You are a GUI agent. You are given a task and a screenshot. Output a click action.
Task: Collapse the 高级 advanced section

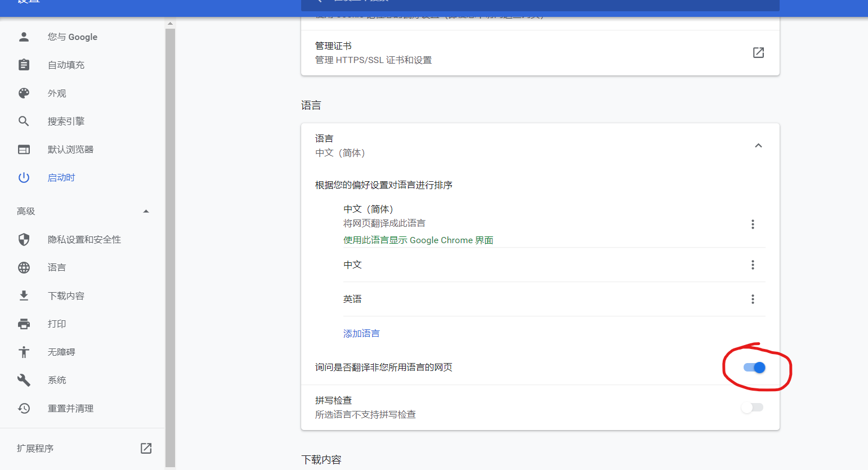146,211
